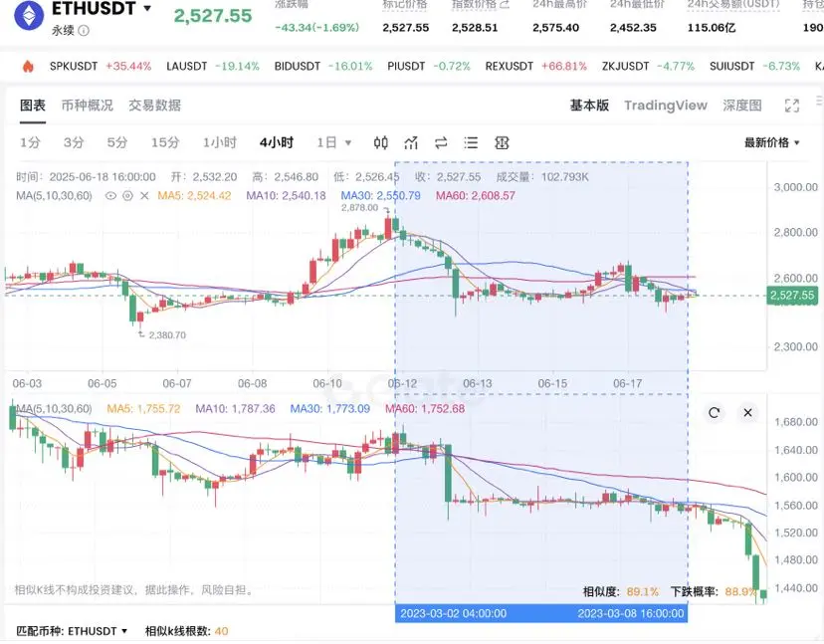Click the 115.06亿 24h volume value
824x644 pixels.
(x=712, y=27)
